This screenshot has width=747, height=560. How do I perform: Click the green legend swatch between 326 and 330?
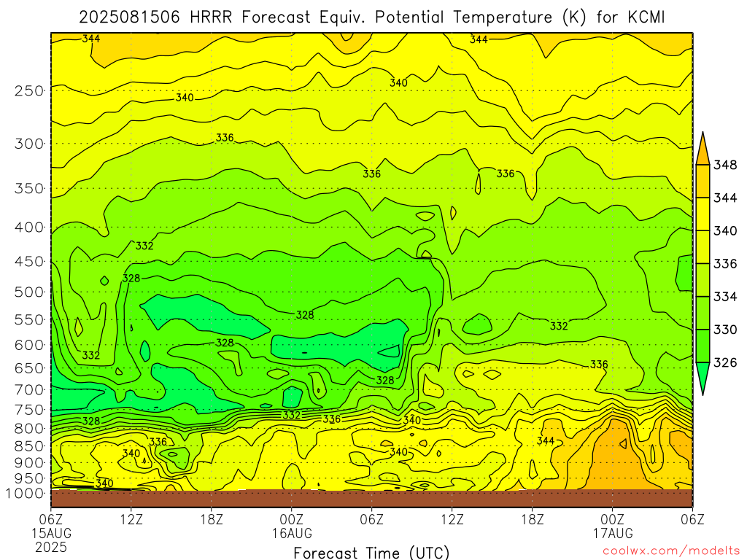[x=703, y=346]
